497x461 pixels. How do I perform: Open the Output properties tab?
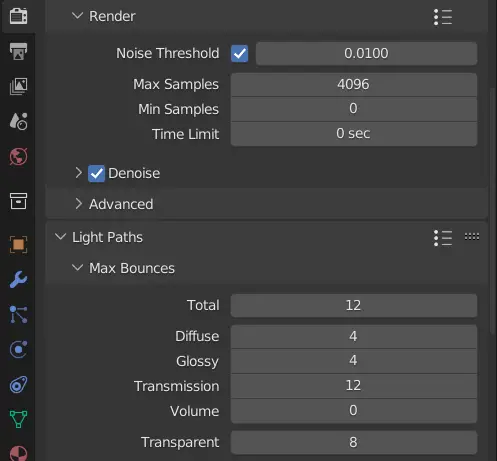[18, 51]
